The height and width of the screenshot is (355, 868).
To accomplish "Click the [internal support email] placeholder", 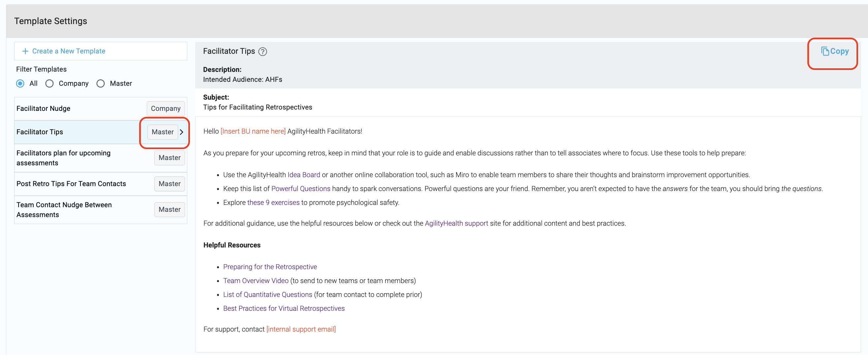I will [x=301, y=329].
